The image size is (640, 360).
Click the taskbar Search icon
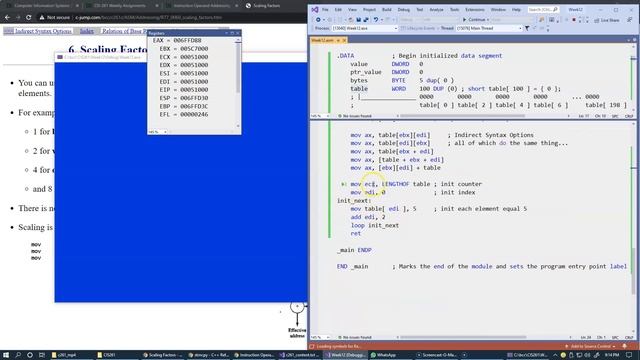click(x=18, y=355)
